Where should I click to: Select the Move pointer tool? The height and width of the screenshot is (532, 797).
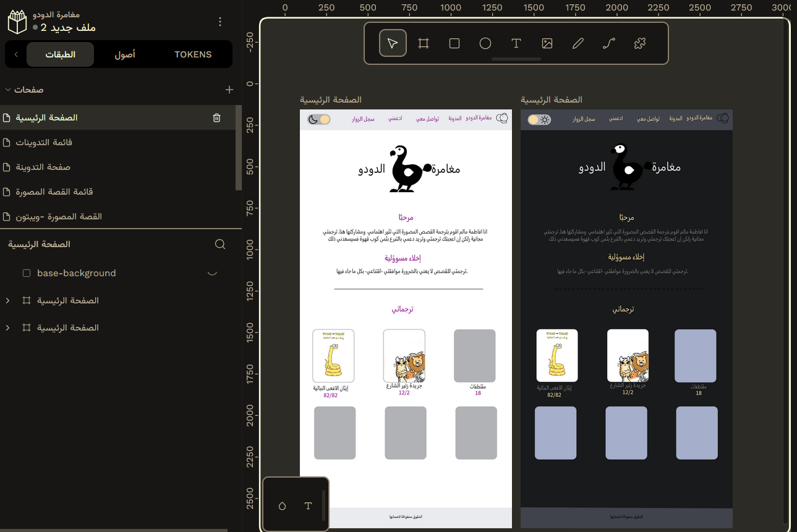click(393, 43)
